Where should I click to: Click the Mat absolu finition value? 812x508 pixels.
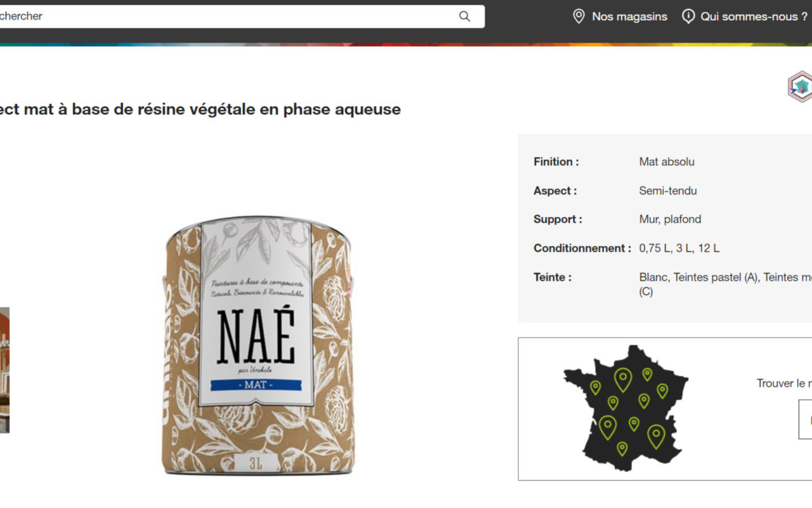(x=667, y=162)
